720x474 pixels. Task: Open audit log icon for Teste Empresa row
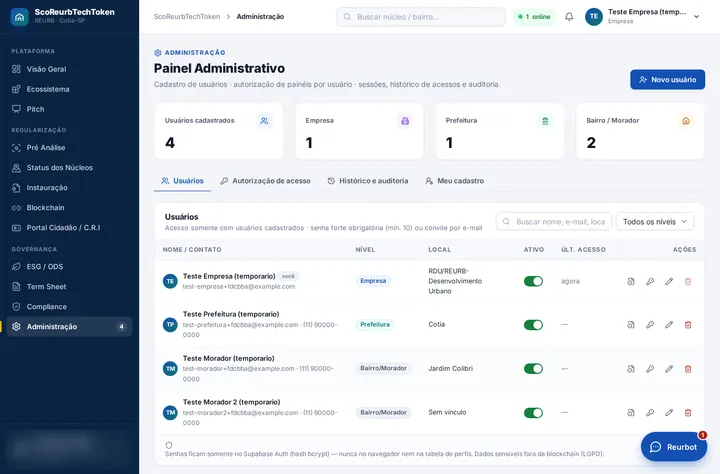pyautogui.click(x=631, y=282)
